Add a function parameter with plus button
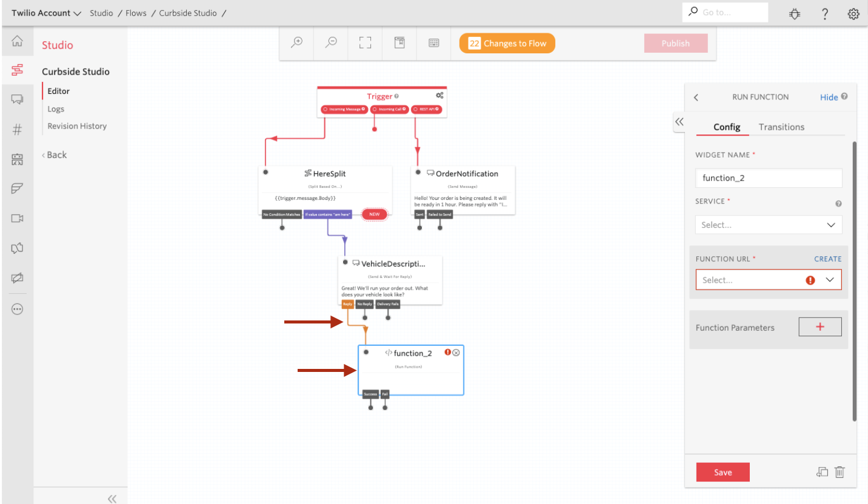 (x=820, y=327)
